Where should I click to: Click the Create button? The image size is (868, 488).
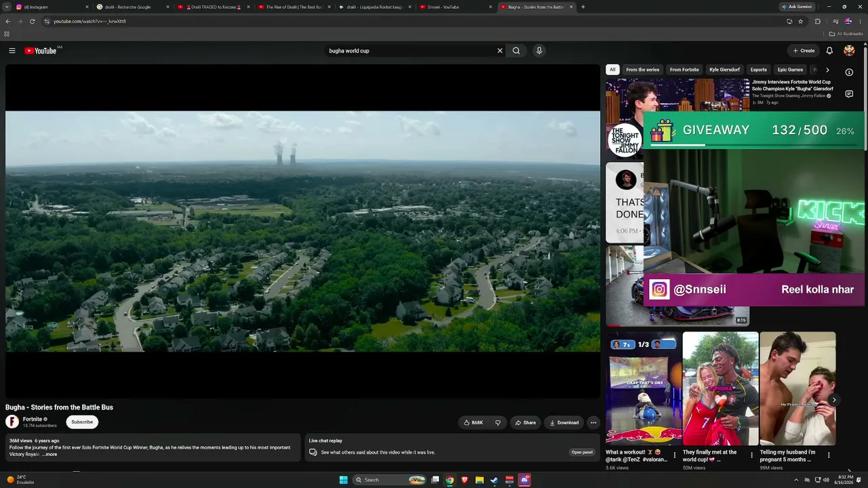[x=804, y=51]
